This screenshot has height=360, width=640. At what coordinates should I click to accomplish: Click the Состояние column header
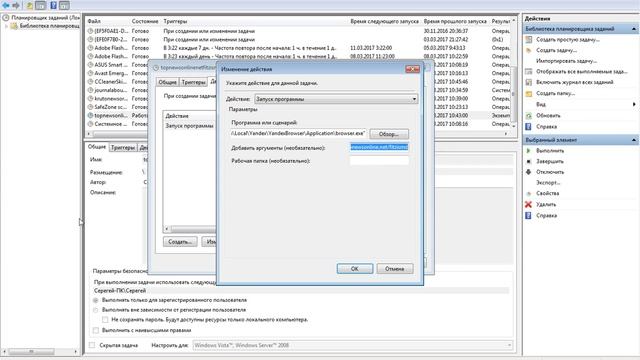point(145,21)
